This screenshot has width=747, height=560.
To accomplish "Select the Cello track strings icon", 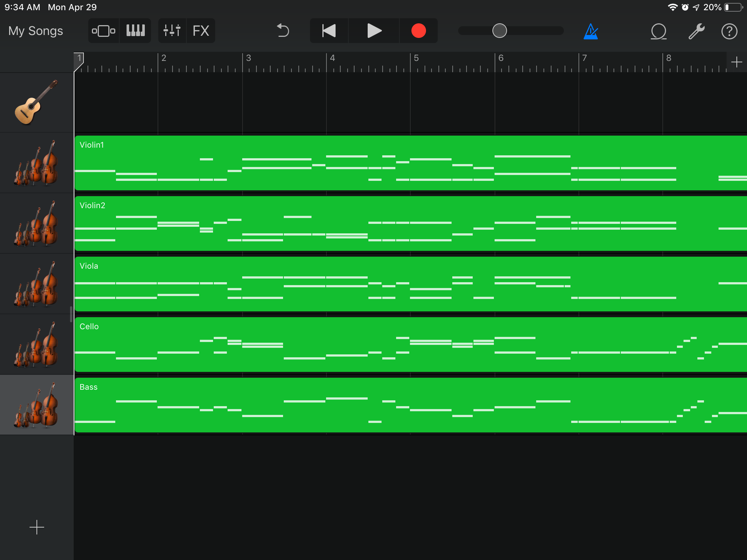I will click(x=36, y=345).
